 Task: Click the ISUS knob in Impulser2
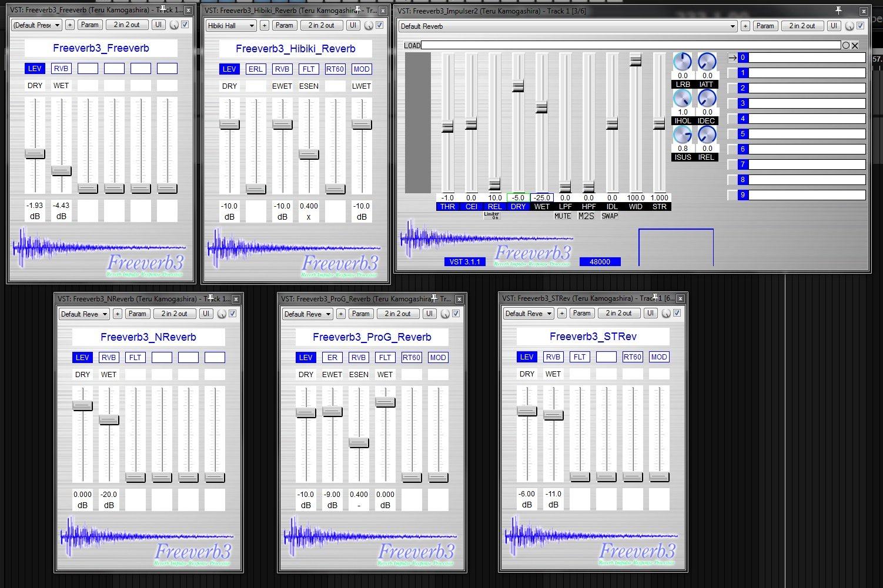(x=682, y=135)
